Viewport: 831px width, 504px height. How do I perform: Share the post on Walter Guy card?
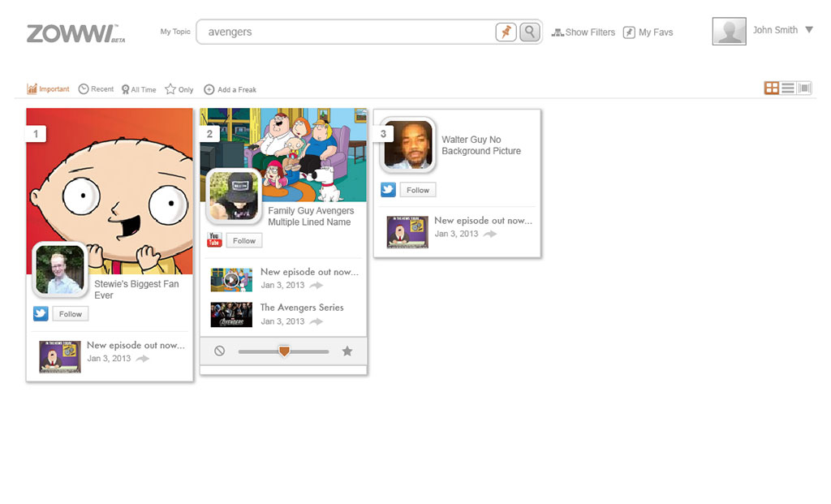490,235
